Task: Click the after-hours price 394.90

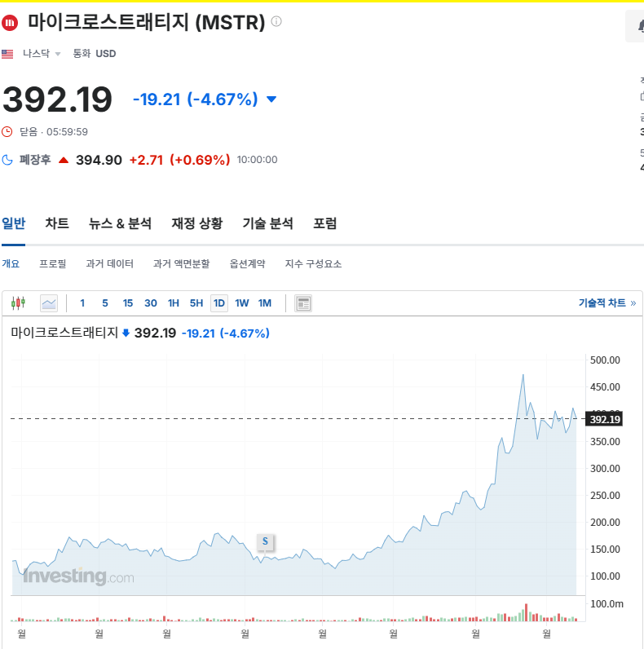Action: click(x=99, y=160)
